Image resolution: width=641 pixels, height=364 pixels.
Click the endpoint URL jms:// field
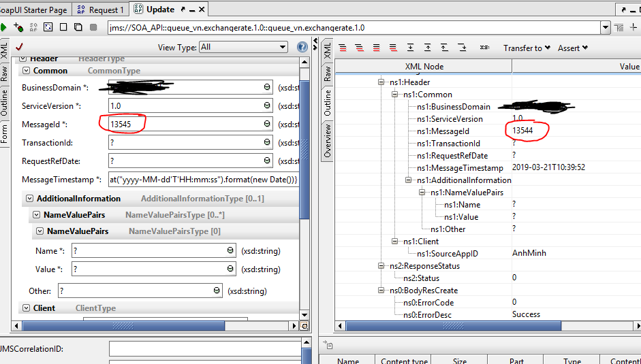click(354, 28)
